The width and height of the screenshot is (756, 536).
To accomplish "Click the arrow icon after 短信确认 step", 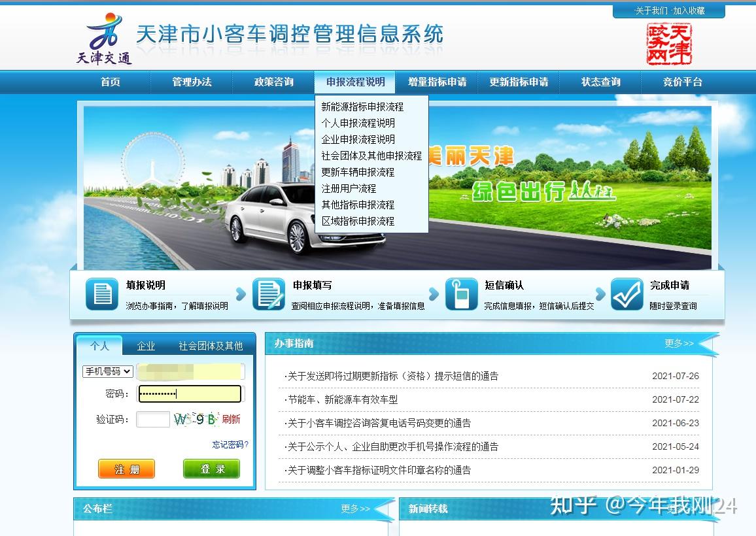I will [x=600, y=294].
